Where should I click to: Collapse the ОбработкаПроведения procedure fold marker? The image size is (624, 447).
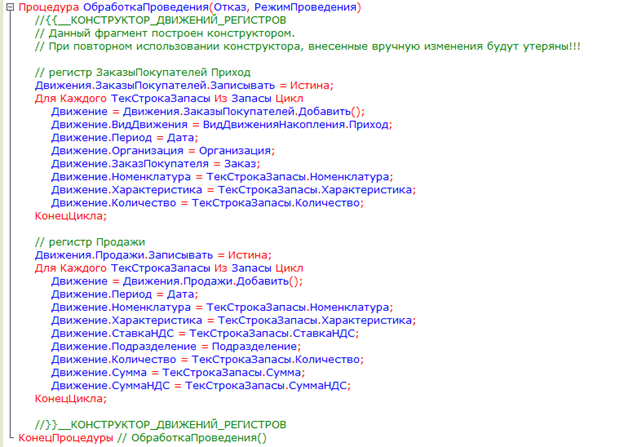10,7
